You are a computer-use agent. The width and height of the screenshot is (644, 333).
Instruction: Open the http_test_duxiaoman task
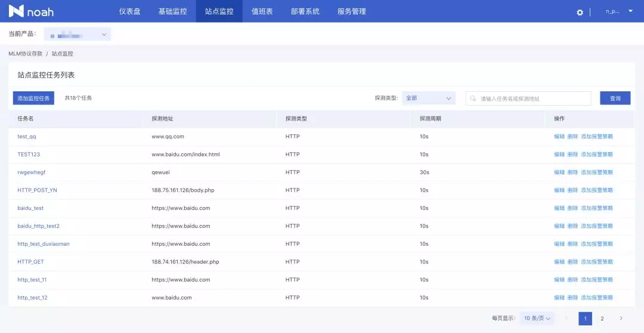click(x=44, y=244)
